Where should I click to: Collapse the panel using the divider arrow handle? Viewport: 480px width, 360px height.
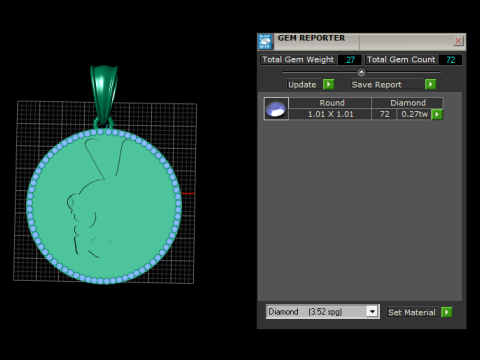[361, 72]
